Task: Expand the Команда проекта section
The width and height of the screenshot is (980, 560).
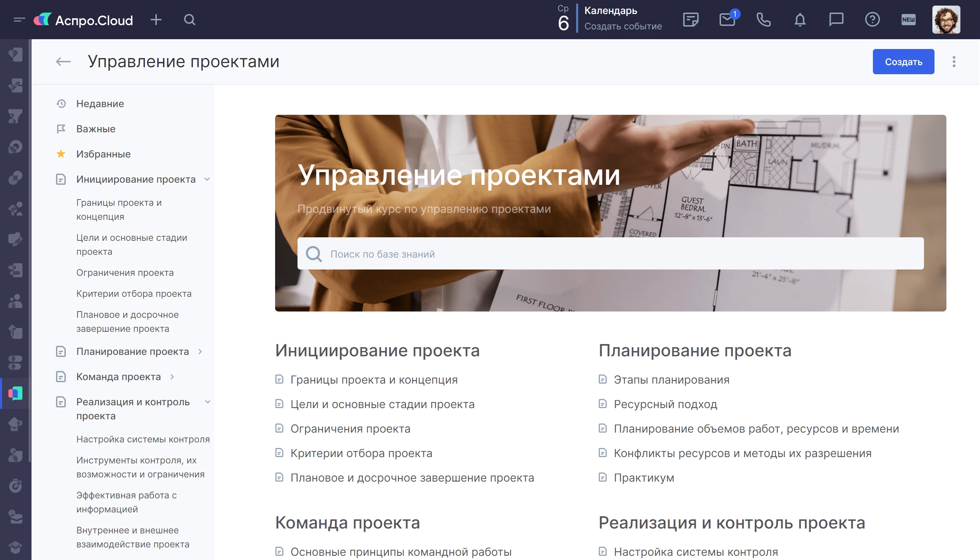Action: coord(172,377)
